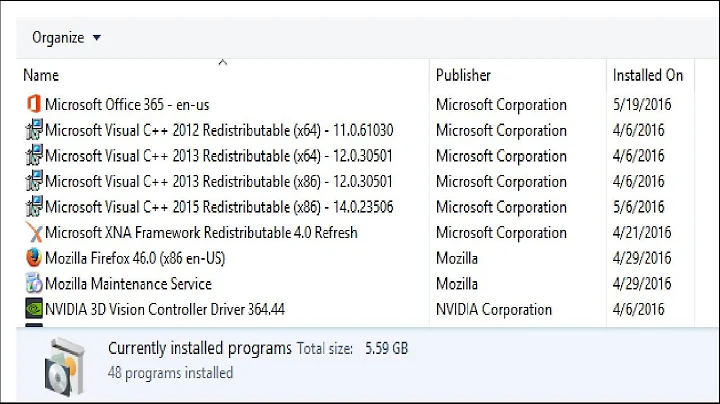Click Mozilla publisher in Maintenance Service row
Screen dimensions: 720x404
tap(457, 284)
